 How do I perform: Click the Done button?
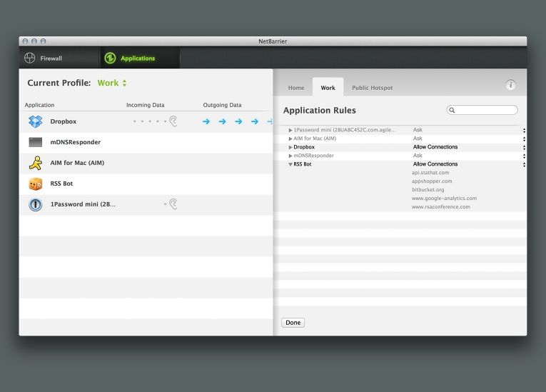[293, 323]
